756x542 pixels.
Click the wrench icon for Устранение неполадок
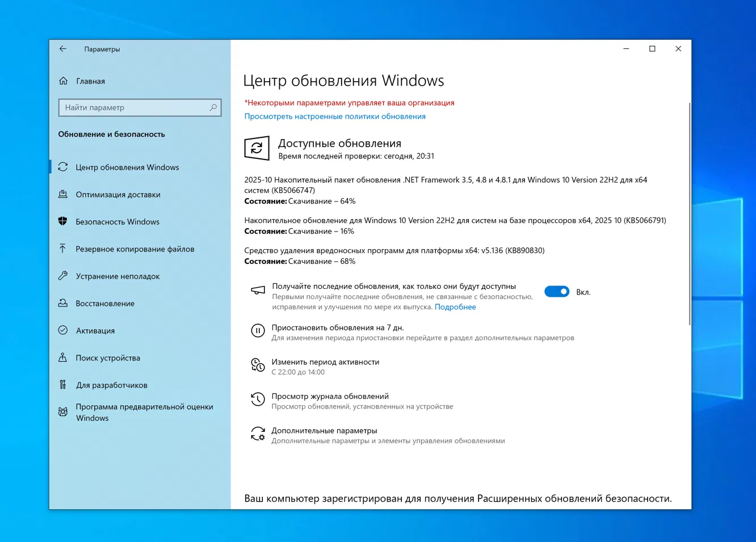pos(63,276)
